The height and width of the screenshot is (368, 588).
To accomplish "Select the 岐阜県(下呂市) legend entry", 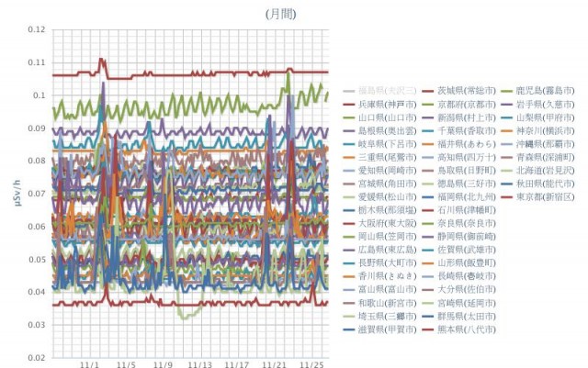I will point(379,144).
